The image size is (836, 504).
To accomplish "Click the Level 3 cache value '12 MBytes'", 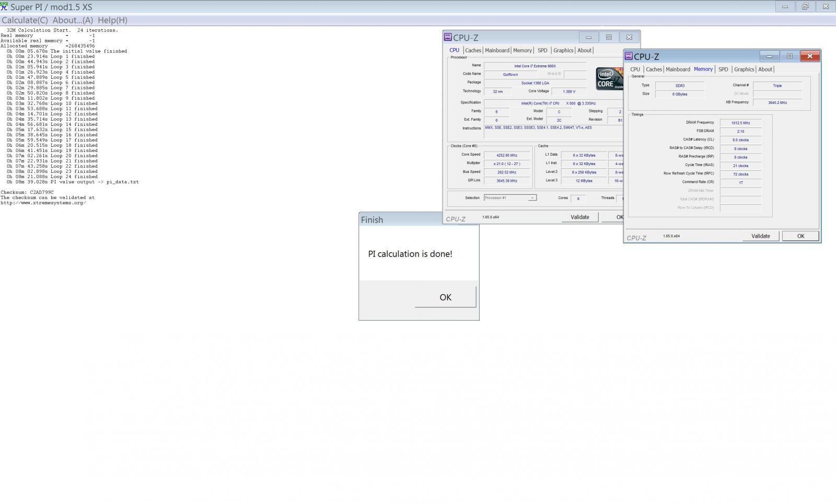I will (x=584, y=181).
